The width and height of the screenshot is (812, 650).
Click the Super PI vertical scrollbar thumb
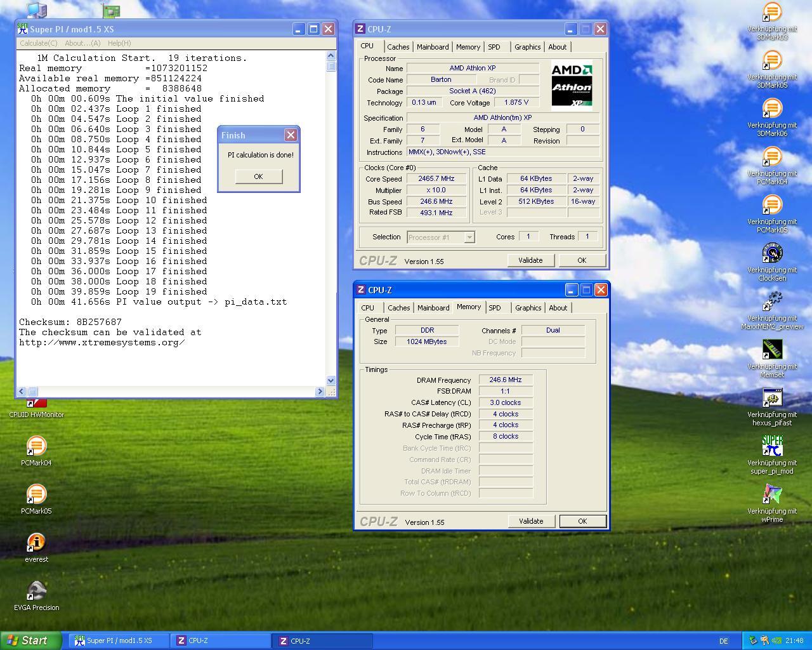pyautogui.click(x=331, y=66)
